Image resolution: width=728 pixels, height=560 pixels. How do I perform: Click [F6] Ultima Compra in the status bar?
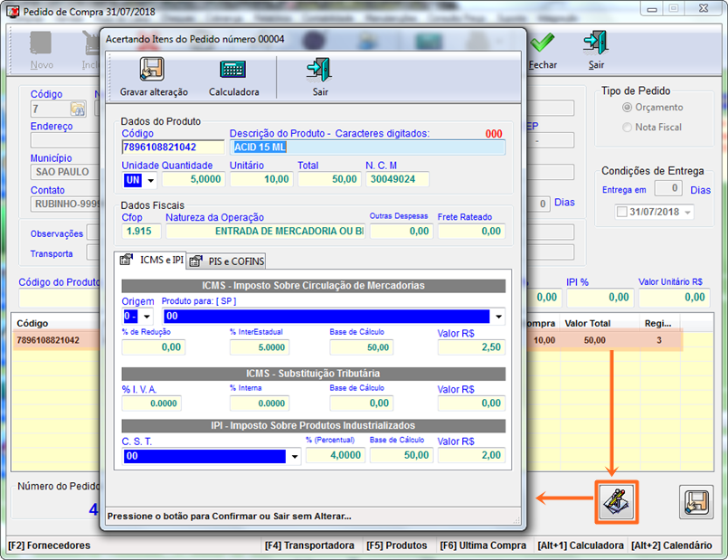483,546
